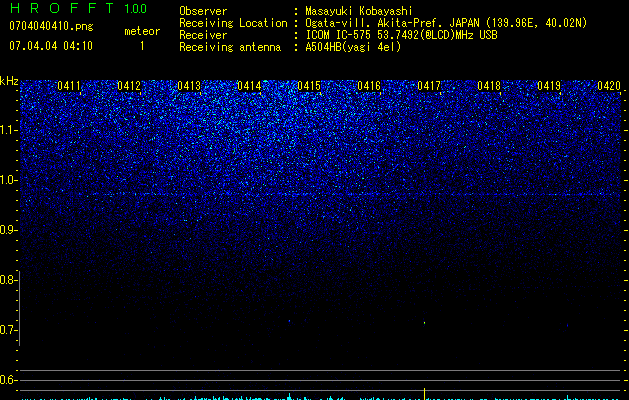Screen dimensions: 629x400
Task: Click the 0411 time marker
Action: tap(69, 86)
